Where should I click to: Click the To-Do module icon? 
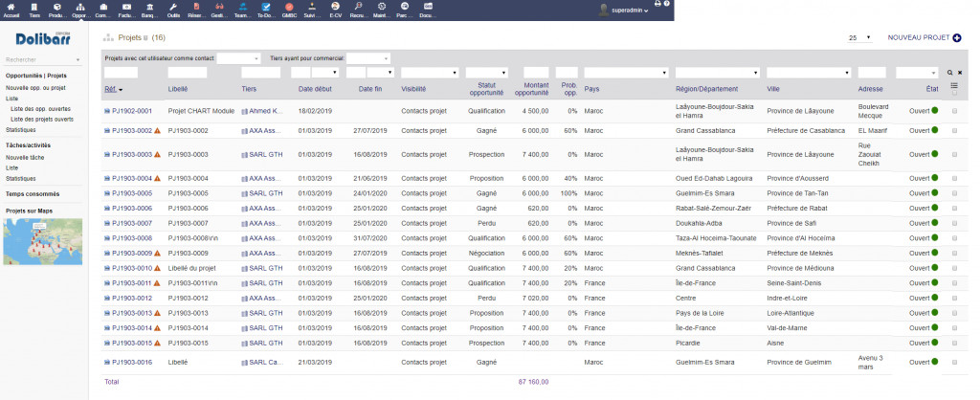264,10
